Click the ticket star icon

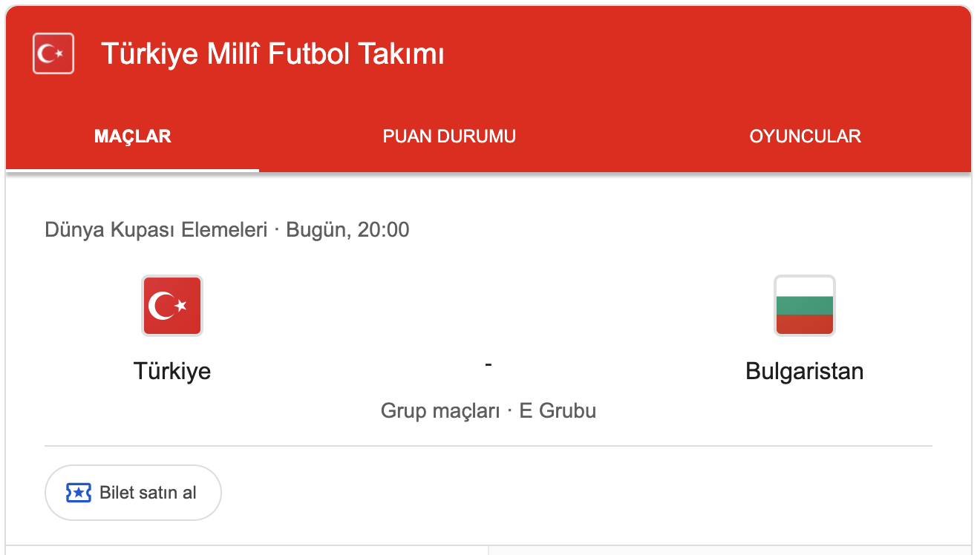tap(79, 493)
